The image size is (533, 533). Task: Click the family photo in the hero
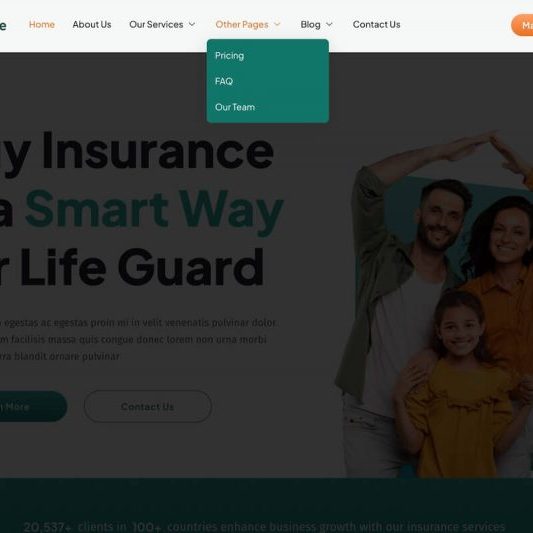(434, 303)
